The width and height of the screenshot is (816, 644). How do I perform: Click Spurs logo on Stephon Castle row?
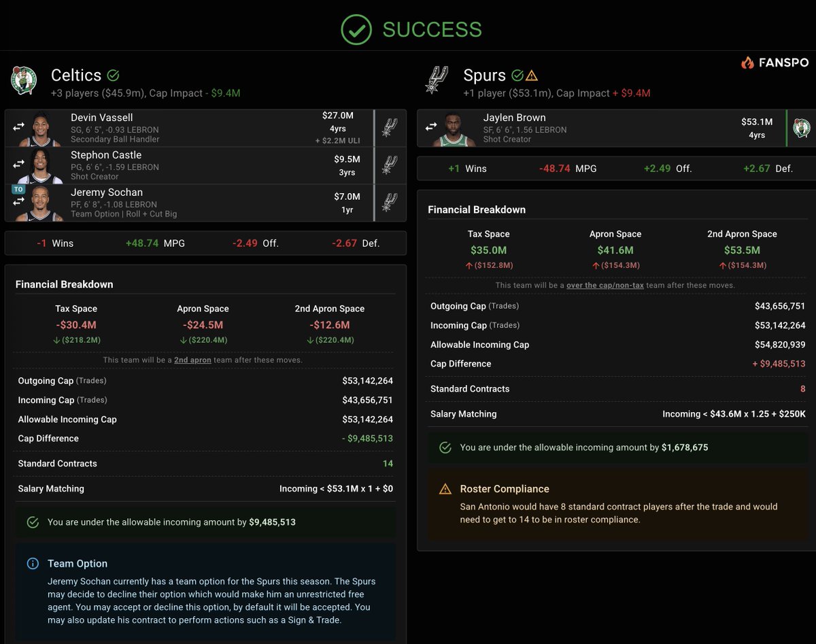click(x=389, y=165)
